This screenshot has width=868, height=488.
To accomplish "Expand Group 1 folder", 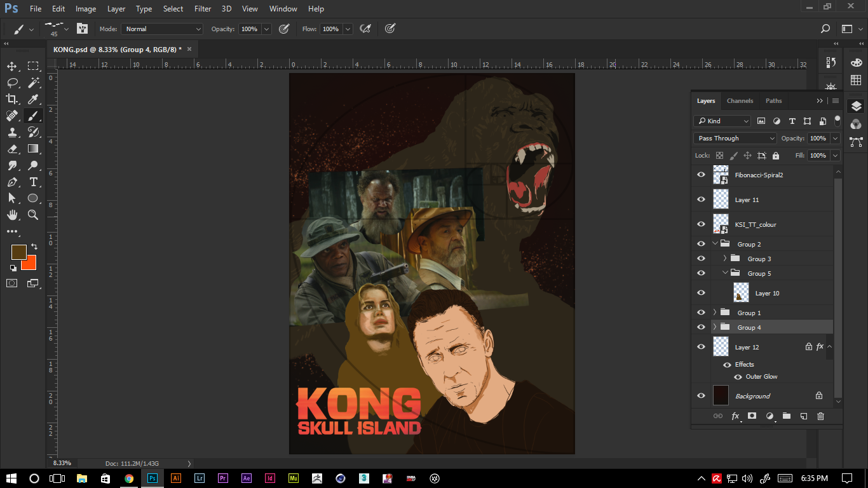I will point(715,313).
